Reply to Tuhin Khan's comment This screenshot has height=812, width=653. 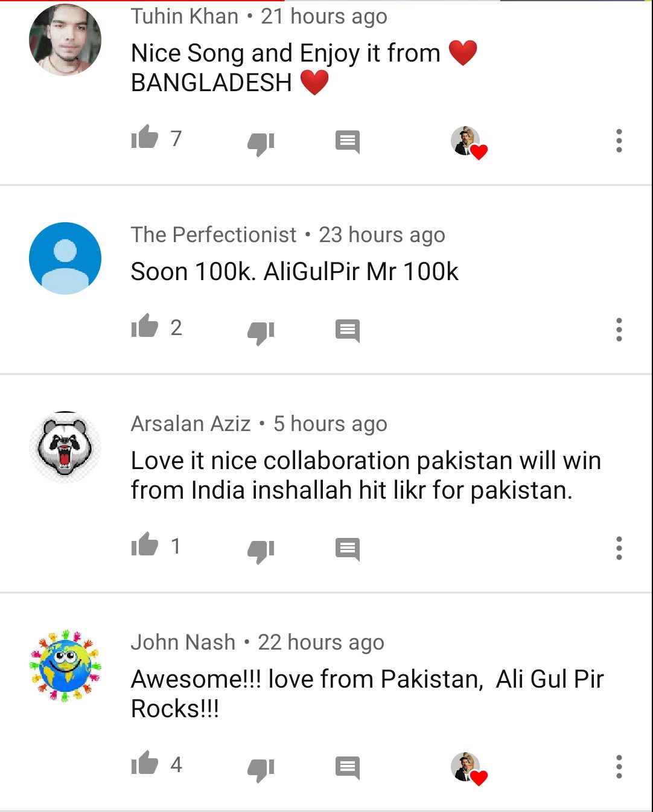pyautogui.click(x=348, y=142)
